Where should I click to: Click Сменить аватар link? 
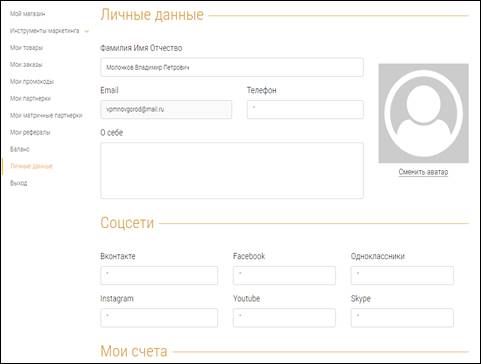(x=423, y=172)
